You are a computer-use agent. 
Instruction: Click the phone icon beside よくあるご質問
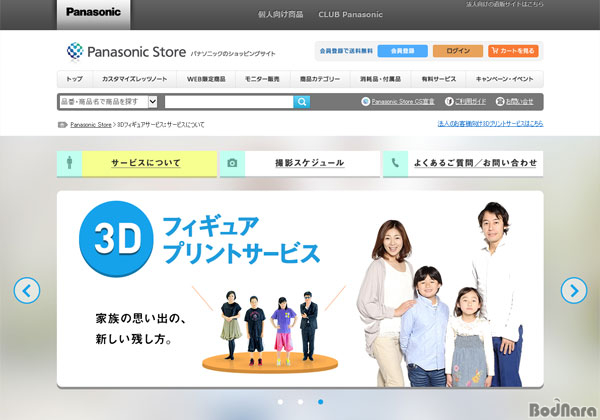[x=395, y=163]
